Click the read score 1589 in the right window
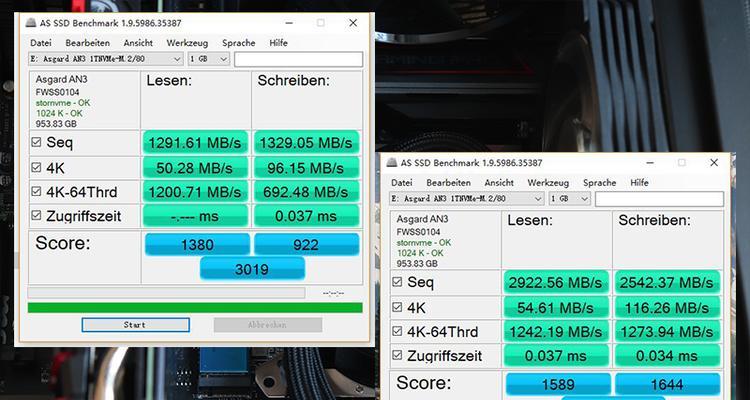Image resolution: width=750 pixels, height=400 pixels. pos(558,384)
